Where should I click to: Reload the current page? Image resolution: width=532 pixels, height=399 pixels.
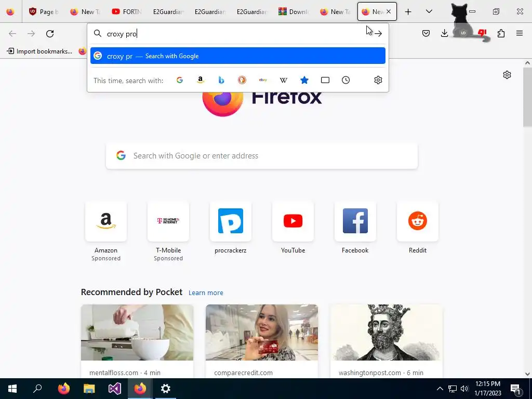tap(50, 34)
